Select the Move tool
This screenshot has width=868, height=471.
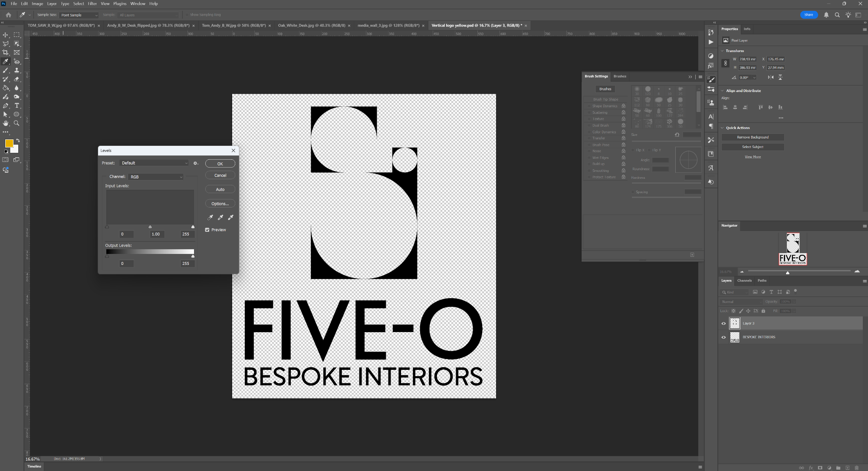(x=6, y=35)
